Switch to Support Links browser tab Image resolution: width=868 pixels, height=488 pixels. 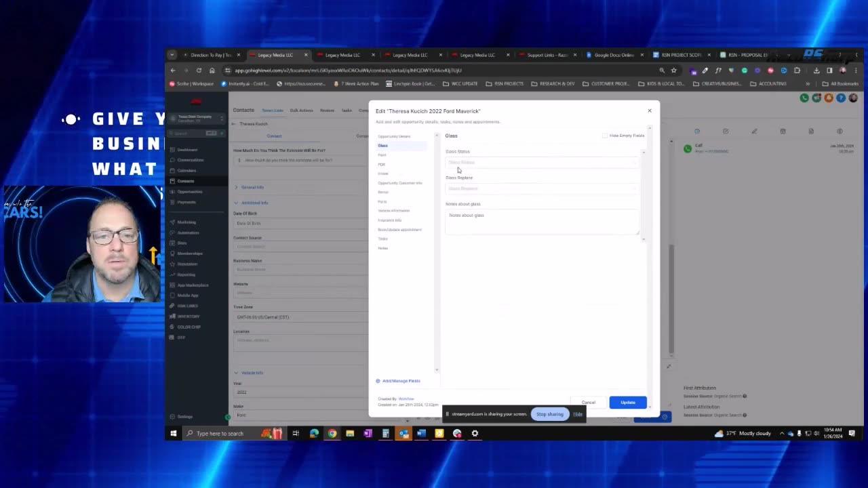point(547,55)
